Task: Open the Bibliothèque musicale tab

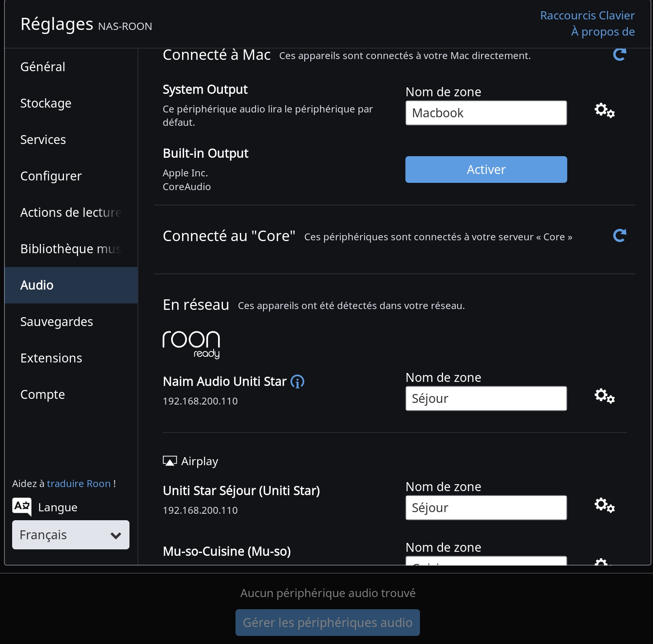Action: (71, 249)
